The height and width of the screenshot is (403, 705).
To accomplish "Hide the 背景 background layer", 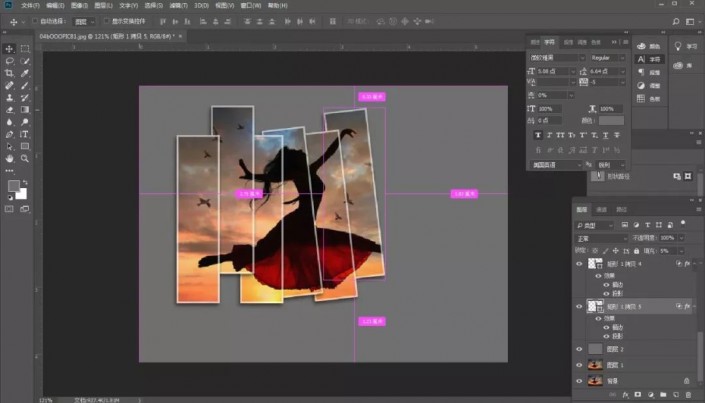I will pyautogui.click(x=579, y=381).
